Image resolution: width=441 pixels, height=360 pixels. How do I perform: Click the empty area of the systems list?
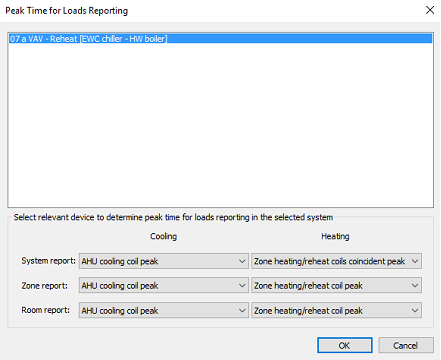pyautogui.click(x=220, y=125)
